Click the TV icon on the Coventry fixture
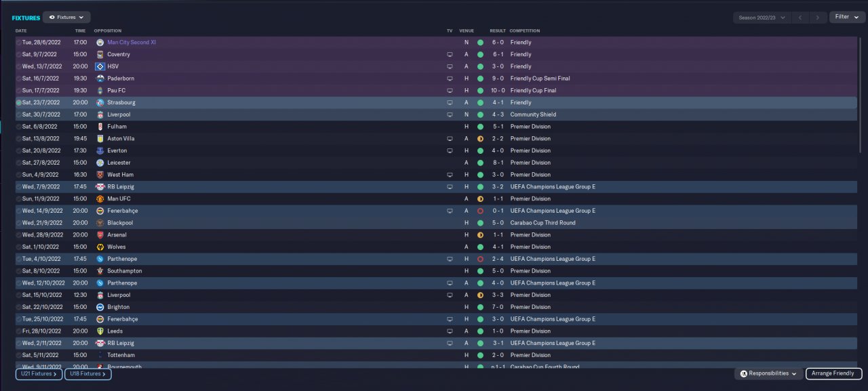This screenshot has width=868, height=391. point(449,54)
